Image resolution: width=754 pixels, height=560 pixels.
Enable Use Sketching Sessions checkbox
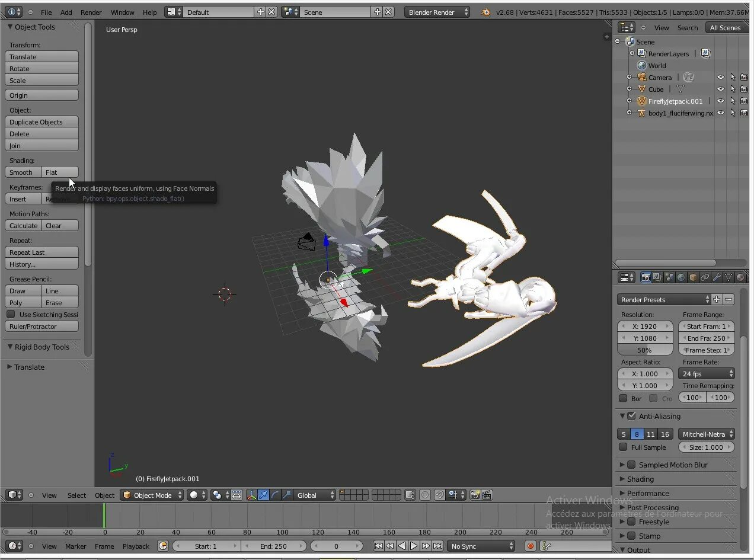point(11,314)
